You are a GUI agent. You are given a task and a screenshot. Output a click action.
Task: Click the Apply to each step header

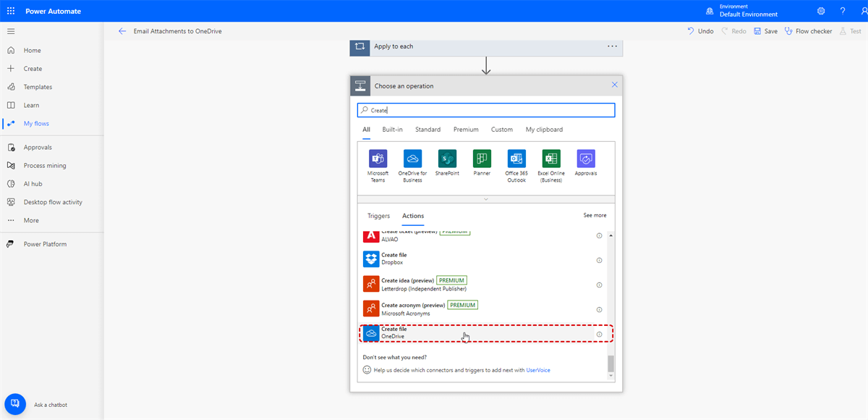(486, 46)
